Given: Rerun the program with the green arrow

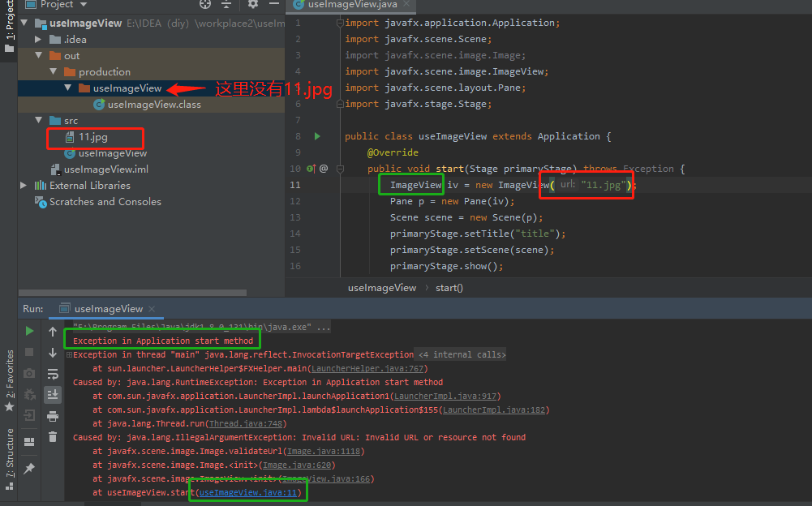Looking at the screenshot, I should 29,331.
